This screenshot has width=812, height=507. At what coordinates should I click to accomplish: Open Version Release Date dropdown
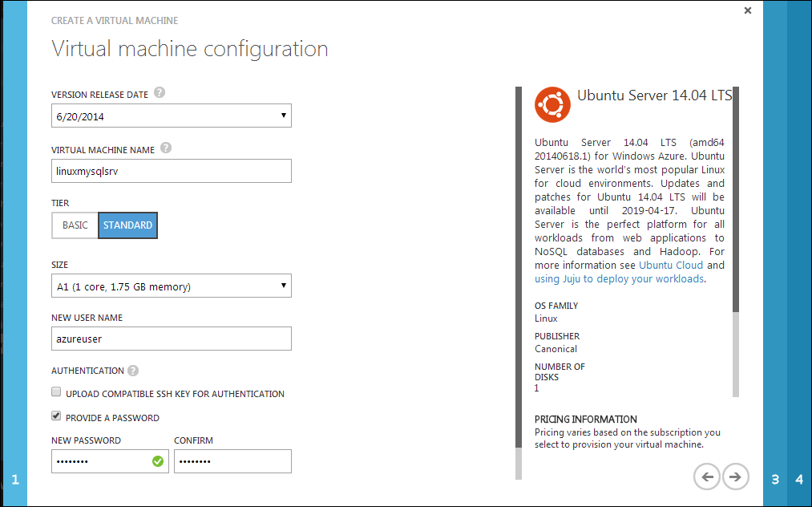(x=172, y=116)
